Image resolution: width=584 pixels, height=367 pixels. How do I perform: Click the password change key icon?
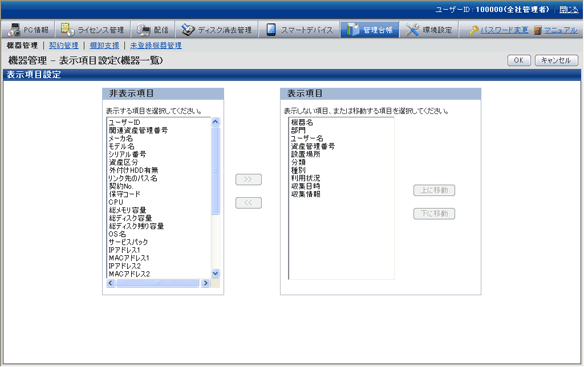474,30
